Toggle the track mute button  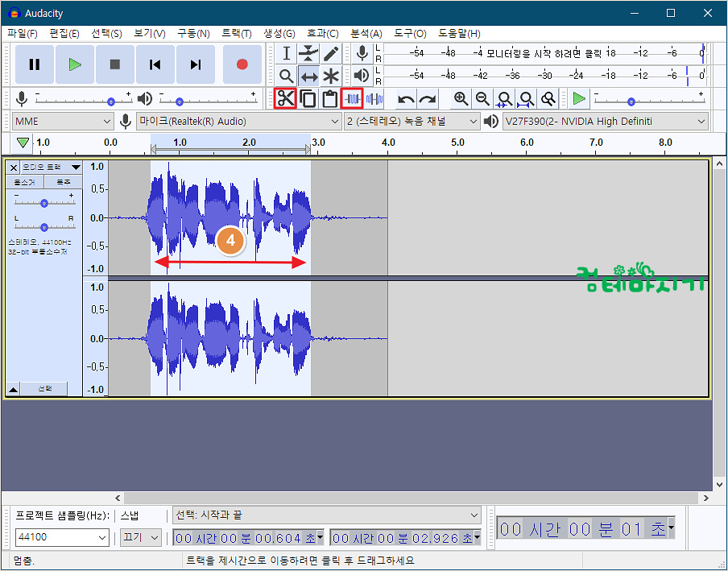pyautogui.click(x=25, y=183)
